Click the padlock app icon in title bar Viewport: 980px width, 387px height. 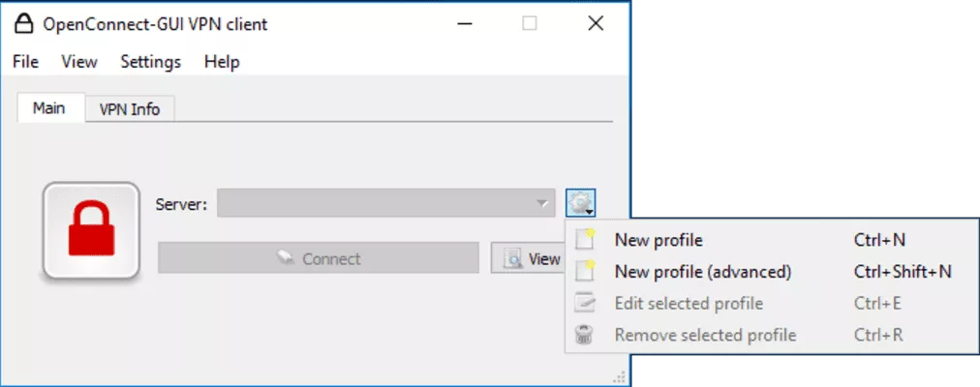pyautogui.click(x=24, y=24)
